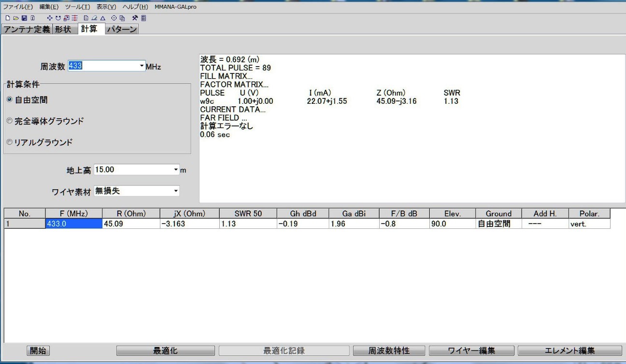Click the TOTAL PULSE = 89 log line
Screen dimensions: 626x364
[x=235, y=68]
